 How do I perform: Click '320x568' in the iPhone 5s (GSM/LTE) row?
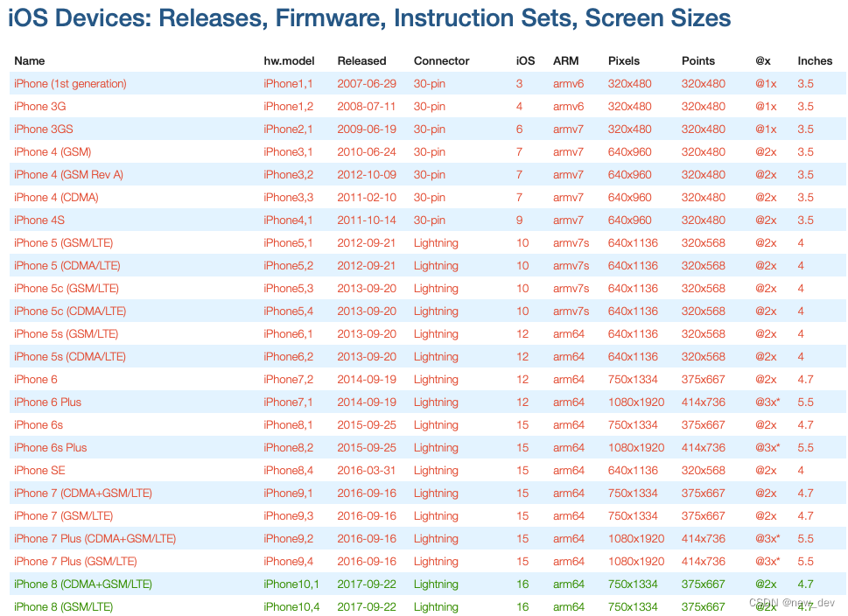[703, 333]
